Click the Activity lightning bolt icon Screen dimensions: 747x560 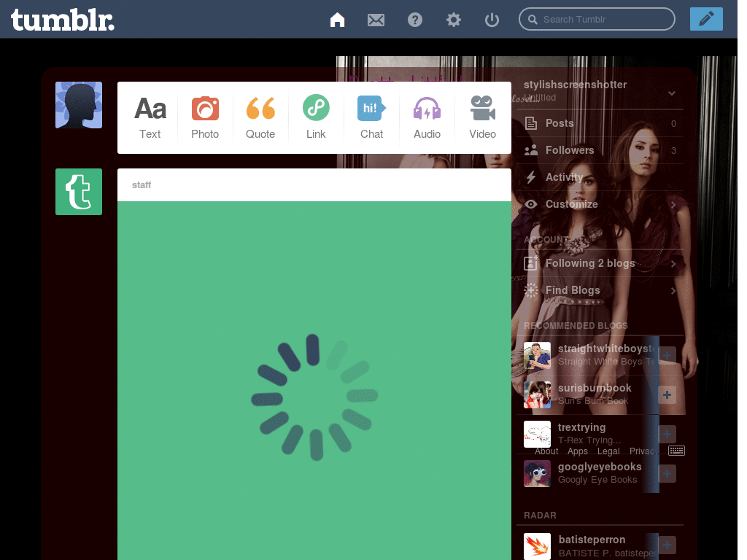(531, 177)
